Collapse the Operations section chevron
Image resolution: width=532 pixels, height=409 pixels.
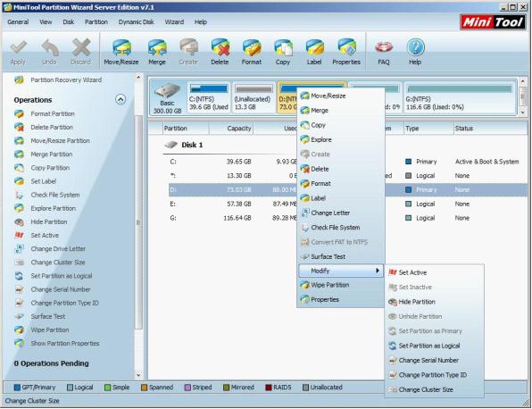point(121,99)
